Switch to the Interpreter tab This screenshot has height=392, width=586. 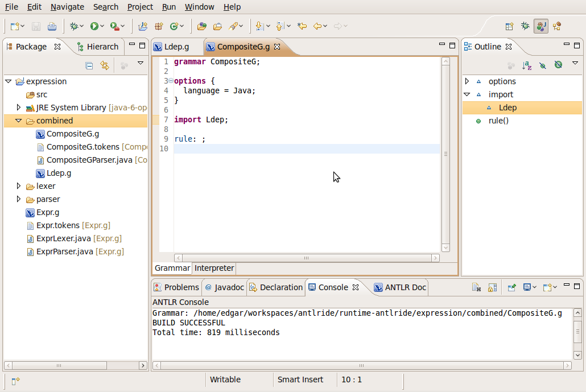(214, 268)
